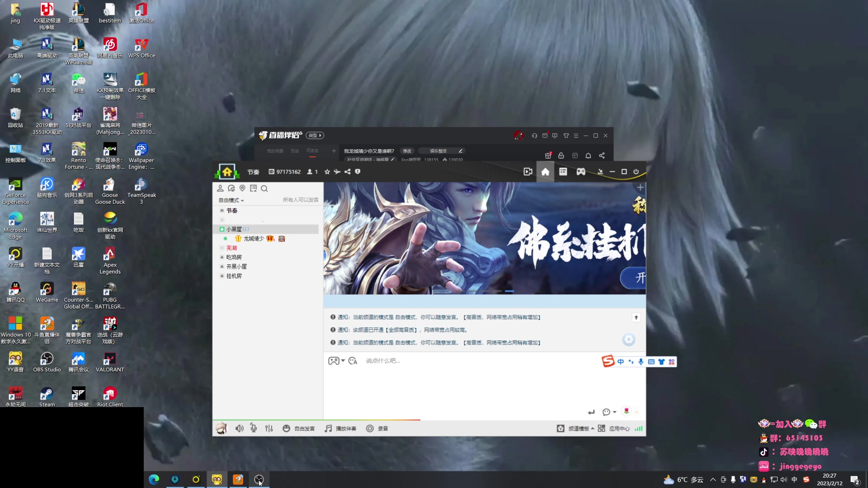Image resolution: width=868 pixels, height=488 pixels.
Task: Click the airplane invite icon in YY header
Action: click(337, 172)
